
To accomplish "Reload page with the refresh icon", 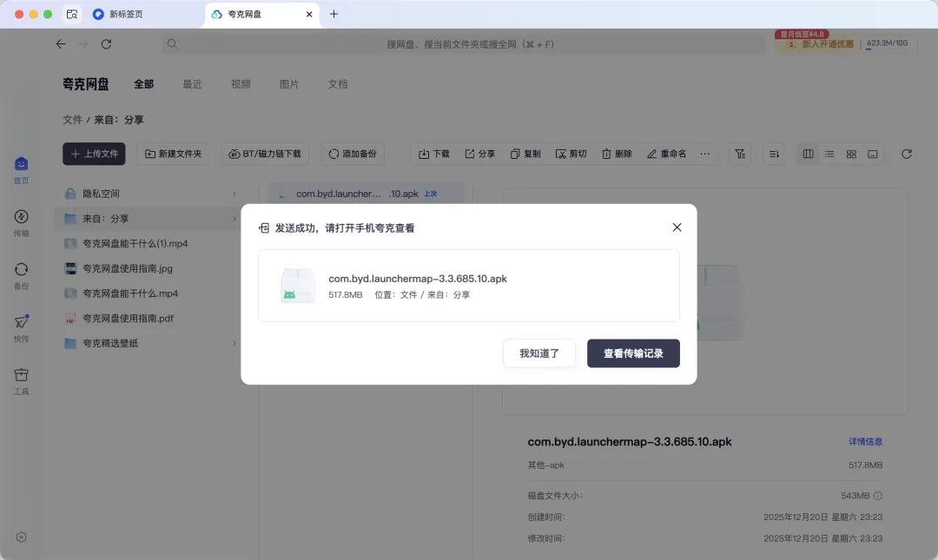I will click(x=107, y=43).
